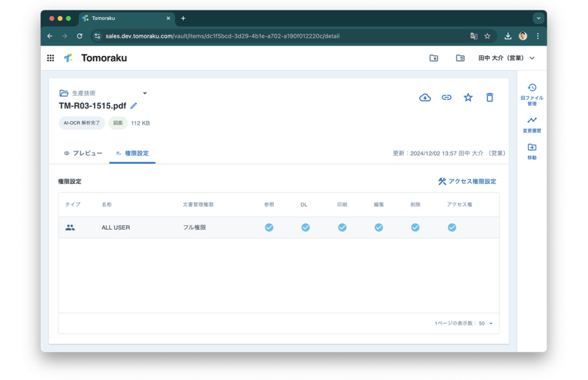Click the file name TM-R03-1515.pdf
This screenshot has height=380, width=588.
(92, 106)
